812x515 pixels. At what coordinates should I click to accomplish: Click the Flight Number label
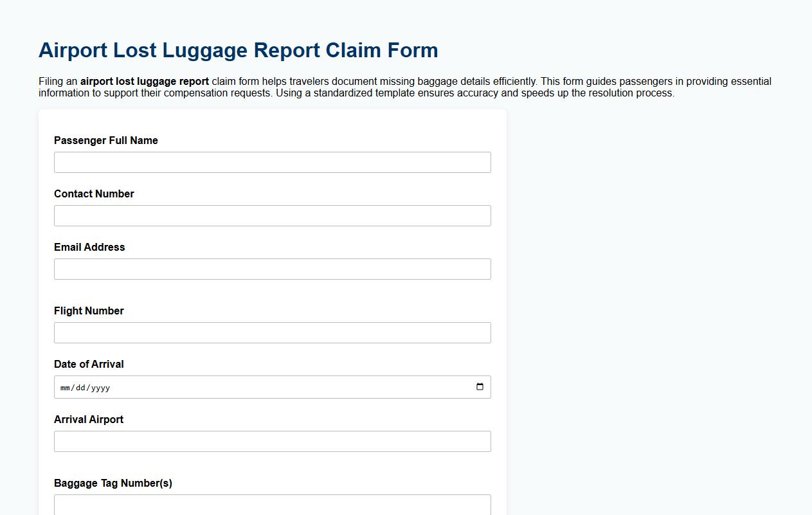tap(89, 311)
